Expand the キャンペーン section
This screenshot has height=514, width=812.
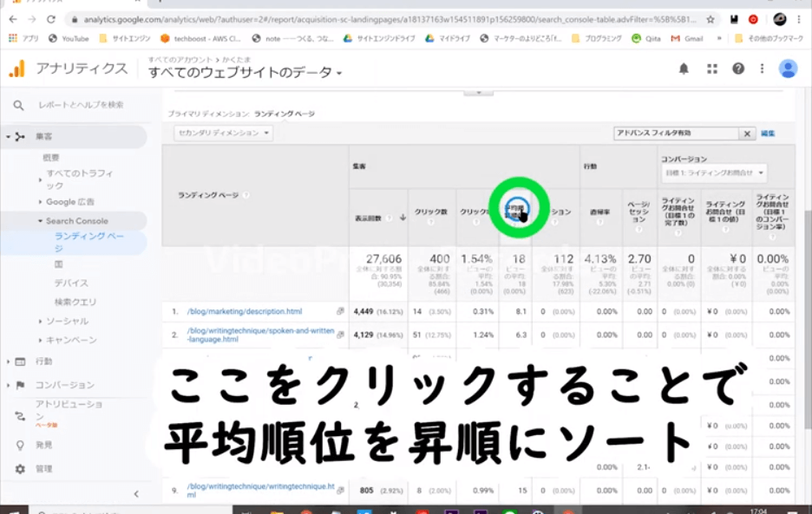point(40,340)
